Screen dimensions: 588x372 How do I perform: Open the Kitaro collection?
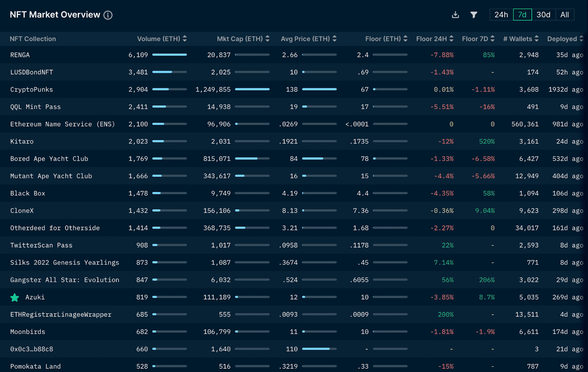click(22, 141)
